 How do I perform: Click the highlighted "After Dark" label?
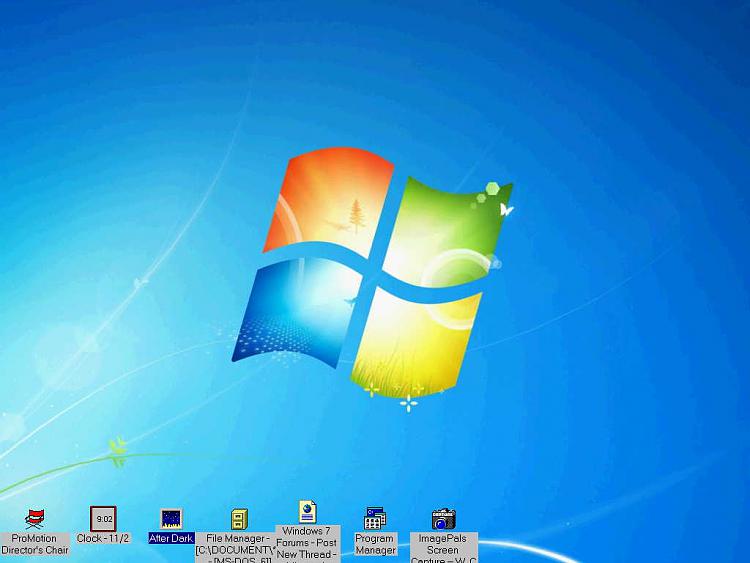[171, 539]
